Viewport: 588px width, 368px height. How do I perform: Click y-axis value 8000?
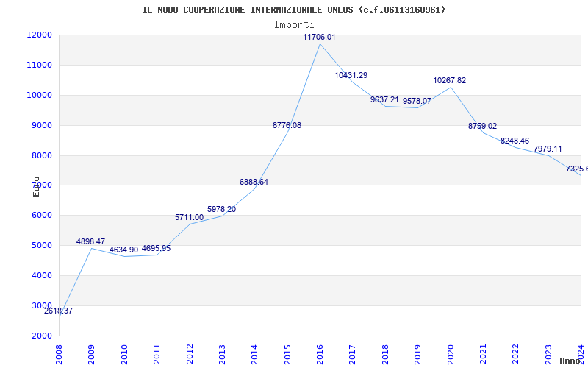(41, 155)
